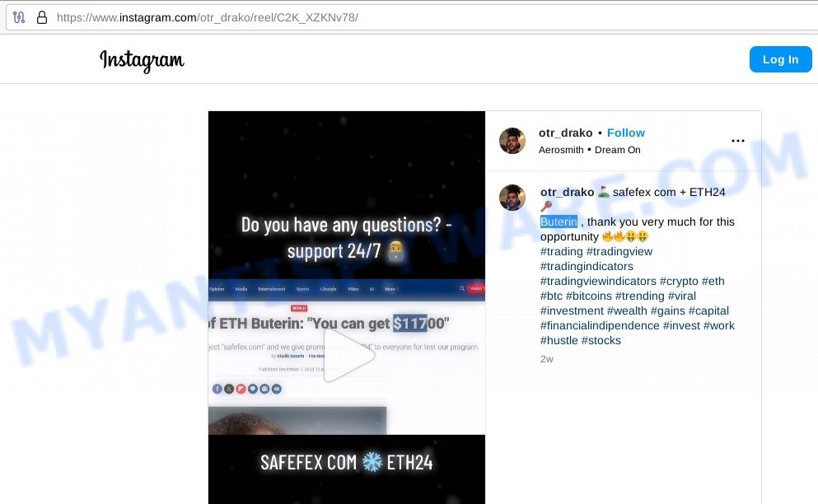Follow the otr_drako account
Viewport: 818px width, 504px height.
625,133
